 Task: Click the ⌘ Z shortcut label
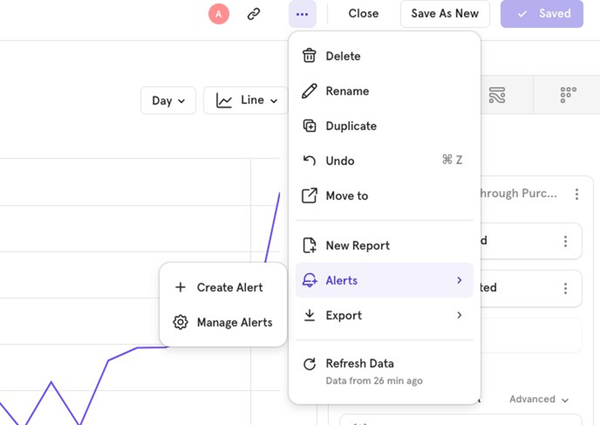point(452,160)
